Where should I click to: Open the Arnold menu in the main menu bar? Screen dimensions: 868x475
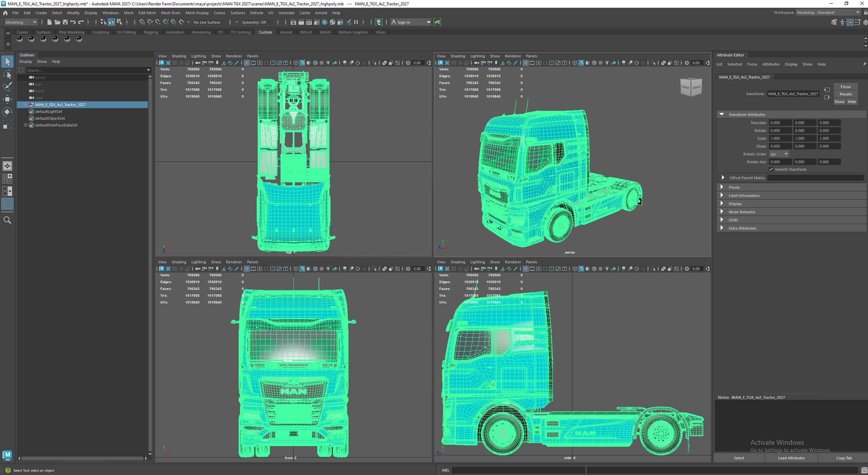[x=321, y=13]
